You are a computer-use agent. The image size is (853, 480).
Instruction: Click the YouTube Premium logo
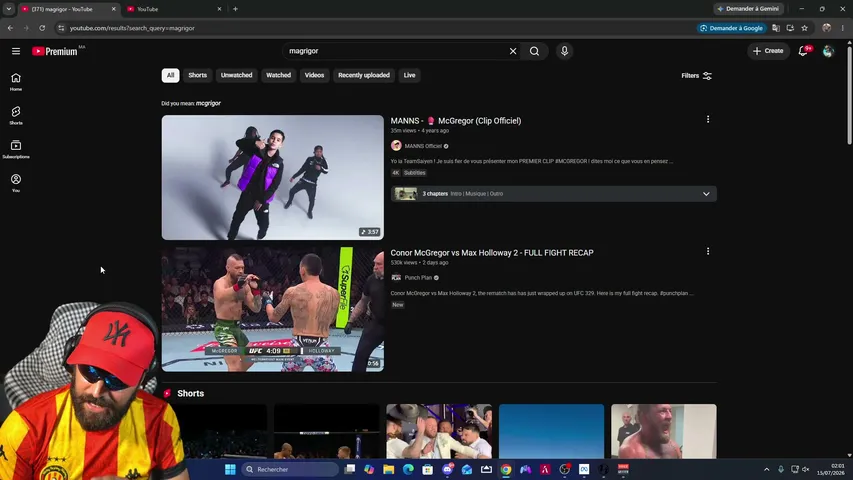[55, 51]
